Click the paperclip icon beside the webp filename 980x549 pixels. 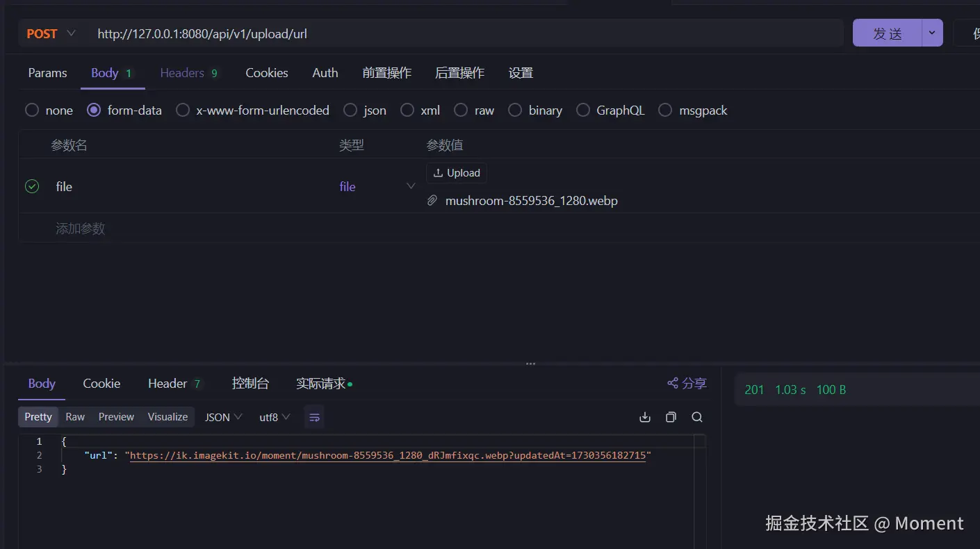click(x=432, y=201)
